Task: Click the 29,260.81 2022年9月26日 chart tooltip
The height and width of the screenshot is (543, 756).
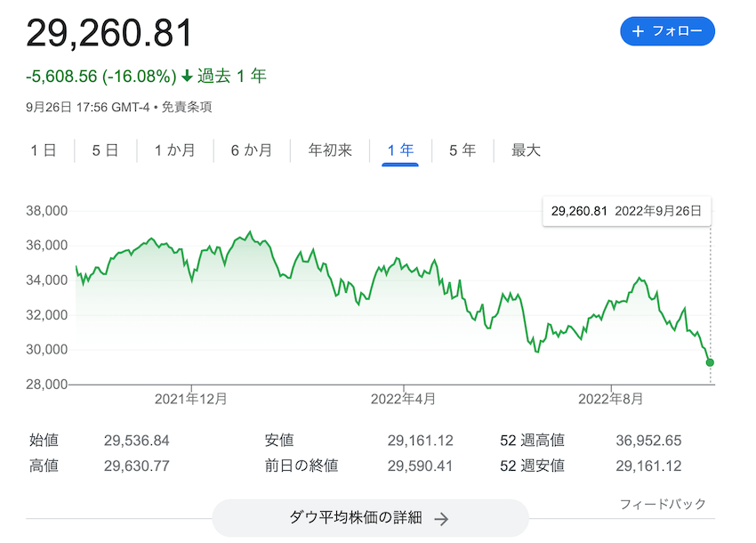Action: (x=626, y=211)
